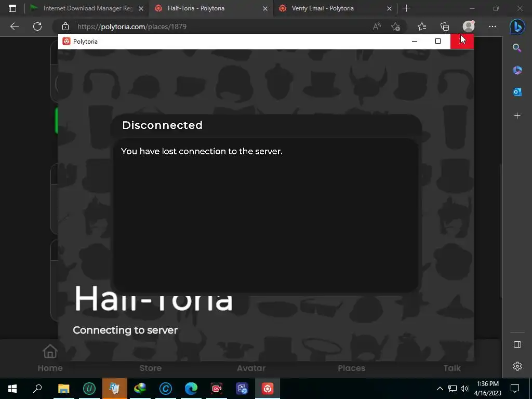This screenshot has width=532, height=399.
Task: Close the Polytoria client window
Action: (462, 42)
